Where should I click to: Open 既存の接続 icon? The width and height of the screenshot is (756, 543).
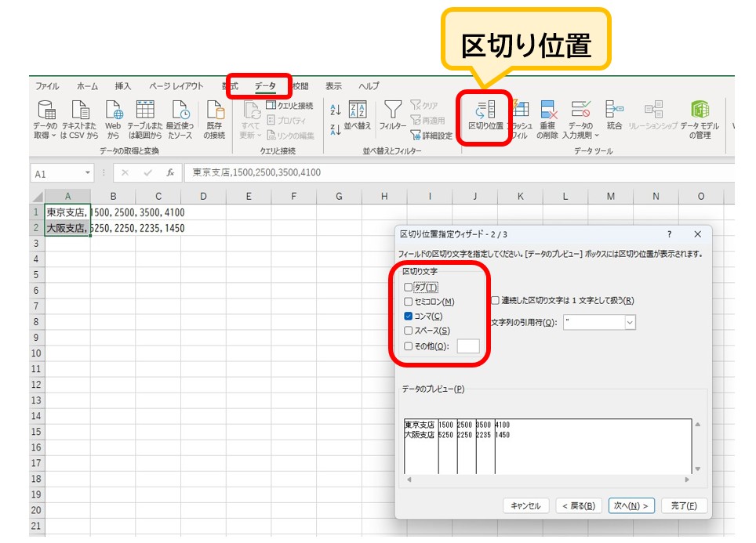(x=215, y=110)
